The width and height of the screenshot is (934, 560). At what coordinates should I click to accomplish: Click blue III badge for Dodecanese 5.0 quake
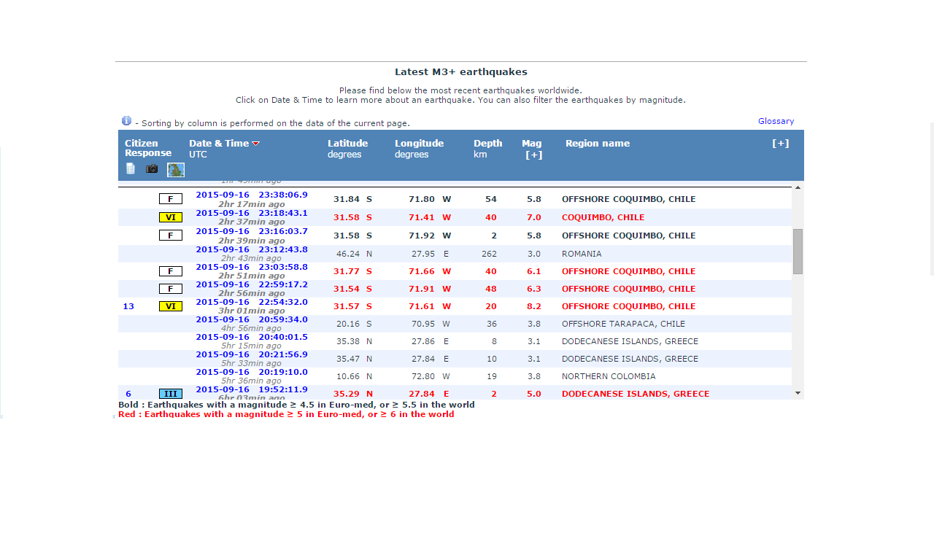pyautogui.click(x=171, y=394)
